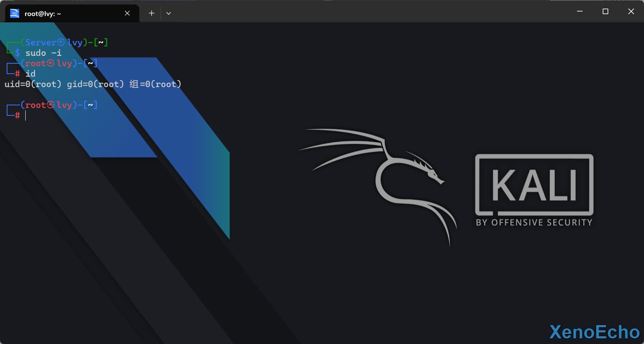Image resolution: width=644 pixels, height=344 pixels.
Task: Click the red # symbol on last prompt
Action: (x=17, y=115)
